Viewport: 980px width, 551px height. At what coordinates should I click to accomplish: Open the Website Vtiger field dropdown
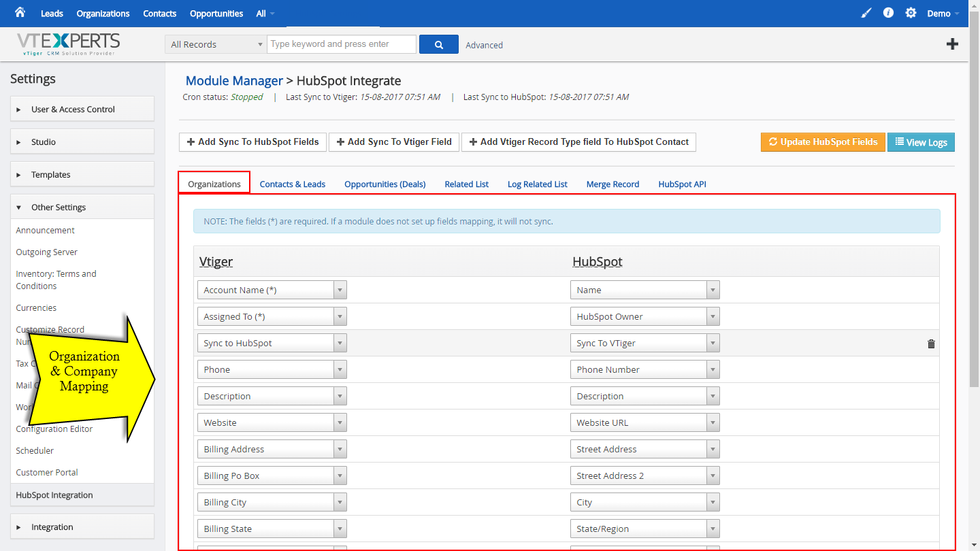(272, 422)
